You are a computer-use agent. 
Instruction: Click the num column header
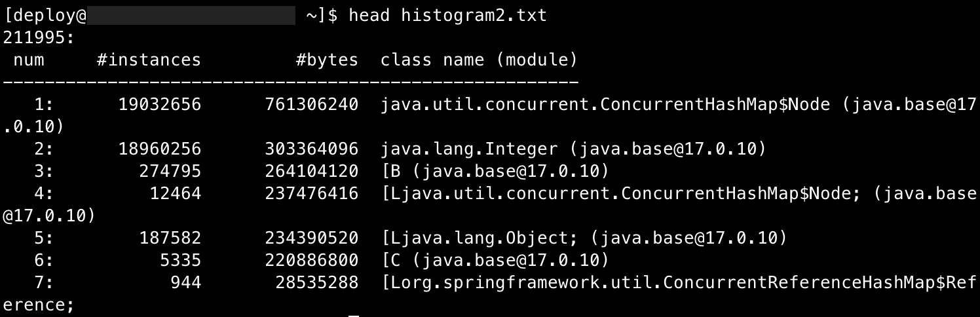[28, 60]
